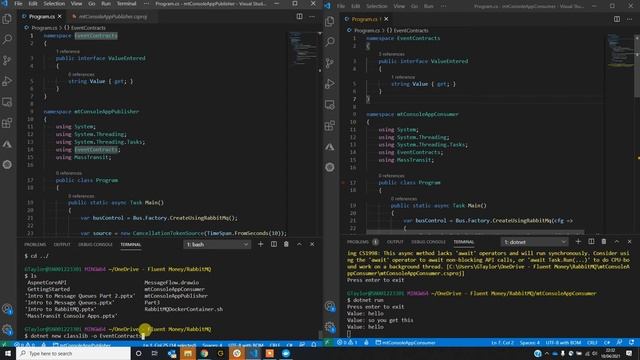
Task: Select OUTPUT tab in Consumer panel
Action: (x=395, y=242)
